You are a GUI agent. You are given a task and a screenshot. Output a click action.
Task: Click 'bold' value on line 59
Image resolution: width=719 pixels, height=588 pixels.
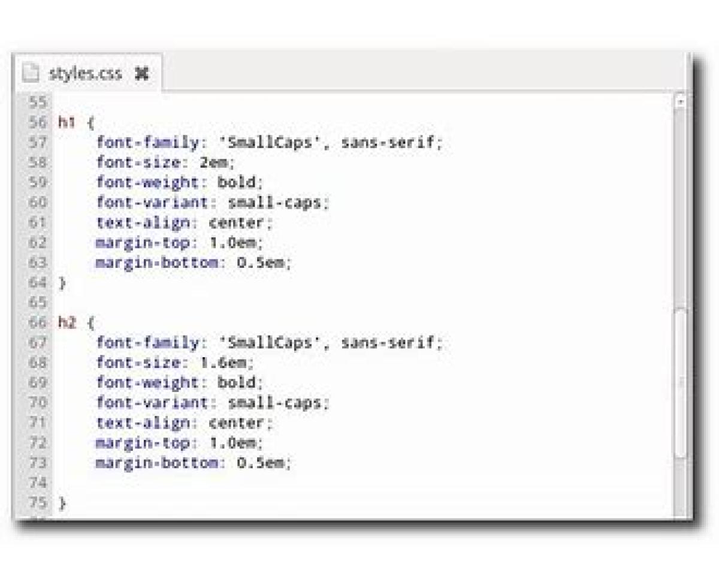point(237,182)
